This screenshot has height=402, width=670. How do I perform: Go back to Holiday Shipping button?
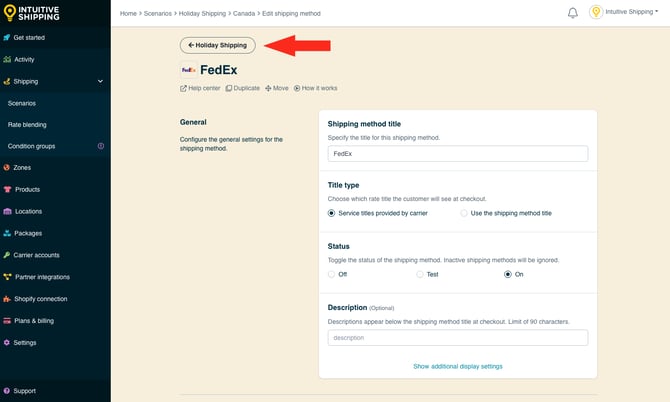tap(218, 45)
